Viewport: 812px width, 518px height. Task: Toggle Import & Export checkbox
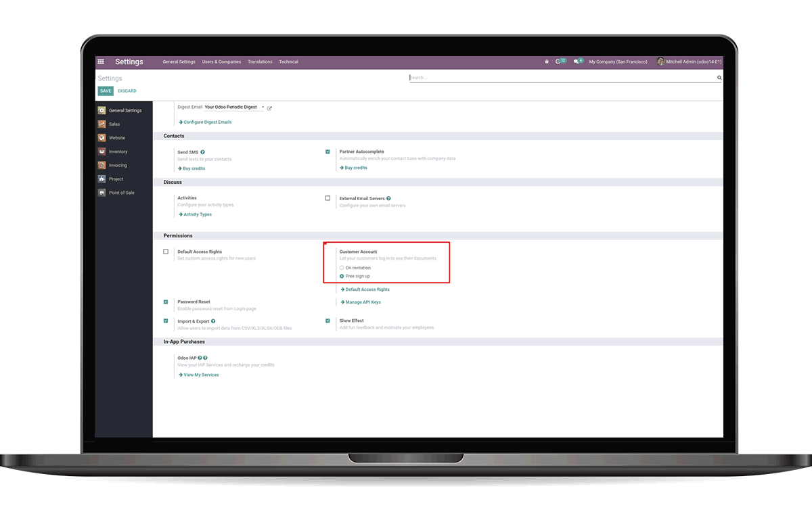[x=166, y=321]
